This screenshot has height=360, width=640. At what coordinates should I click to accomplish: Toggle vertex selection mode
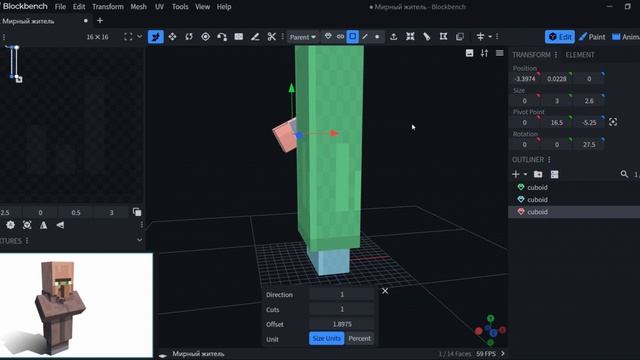tap(377, 37)
